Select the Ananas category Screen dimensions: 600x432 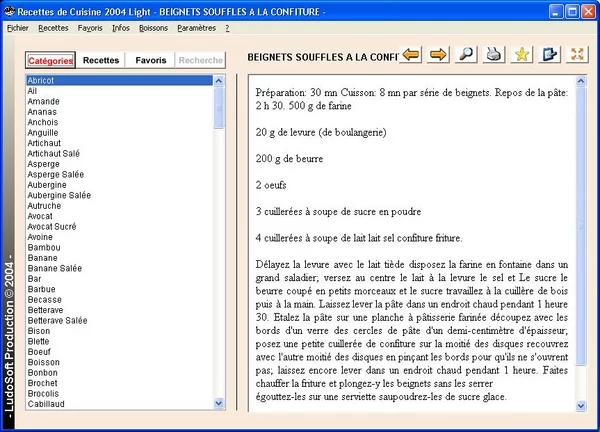coord(119,112)
